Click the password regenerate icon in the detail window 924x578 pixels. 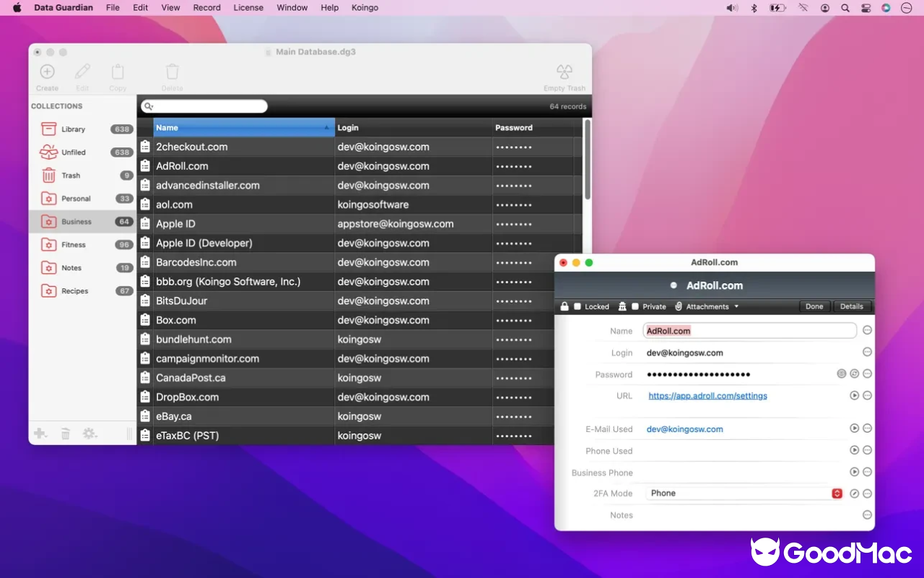pos(855,374)
